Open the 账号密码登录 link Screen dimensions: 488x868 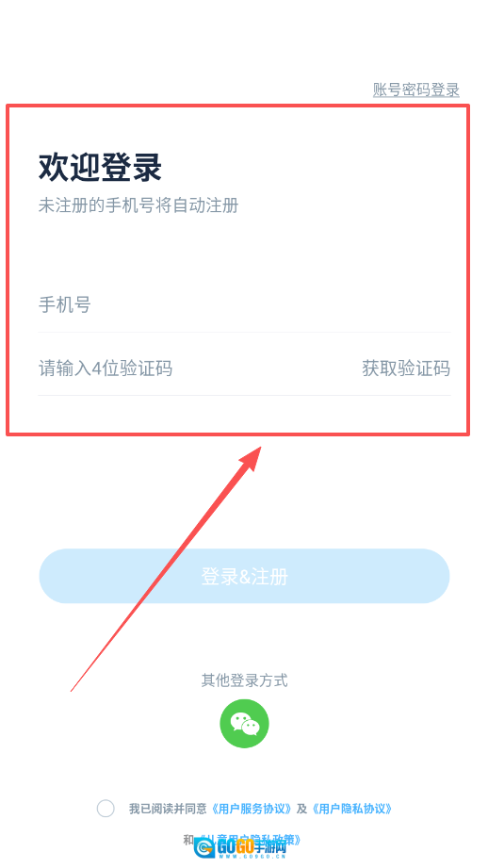(416, 90)
